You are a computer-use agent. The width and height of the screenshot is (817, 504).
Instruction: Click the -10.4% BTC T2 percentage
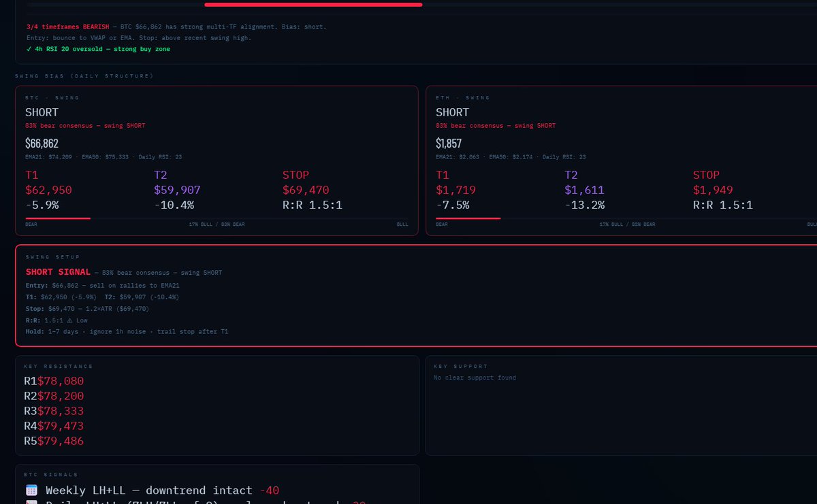point(174,205)
